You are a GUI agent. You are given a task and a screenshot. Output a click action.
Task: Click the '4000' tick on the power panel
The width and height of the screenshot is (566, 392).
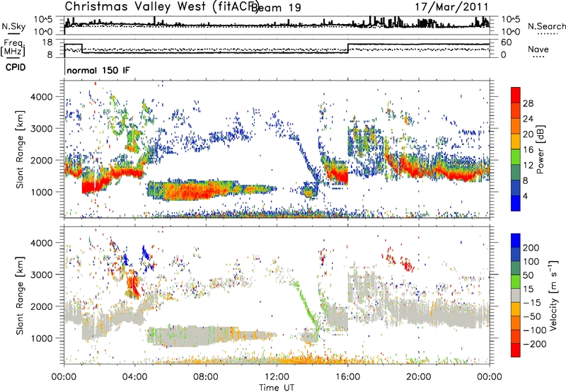(x=41, y=97)
